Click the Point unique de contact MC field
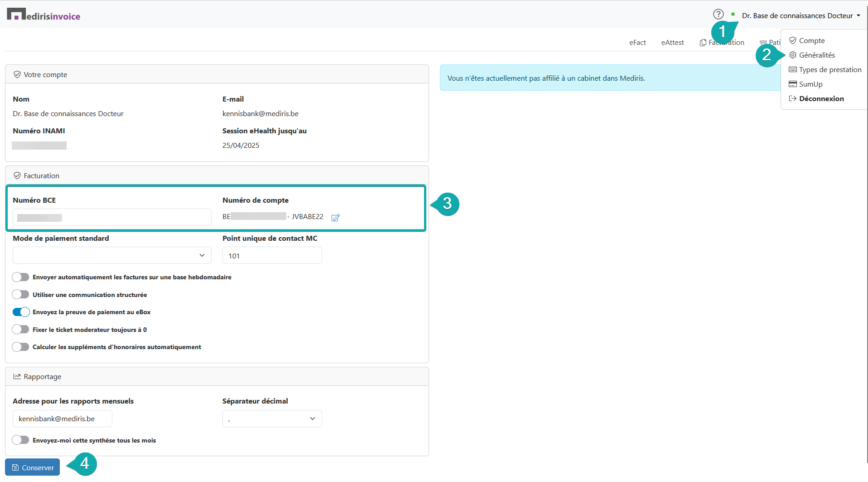 272,255
